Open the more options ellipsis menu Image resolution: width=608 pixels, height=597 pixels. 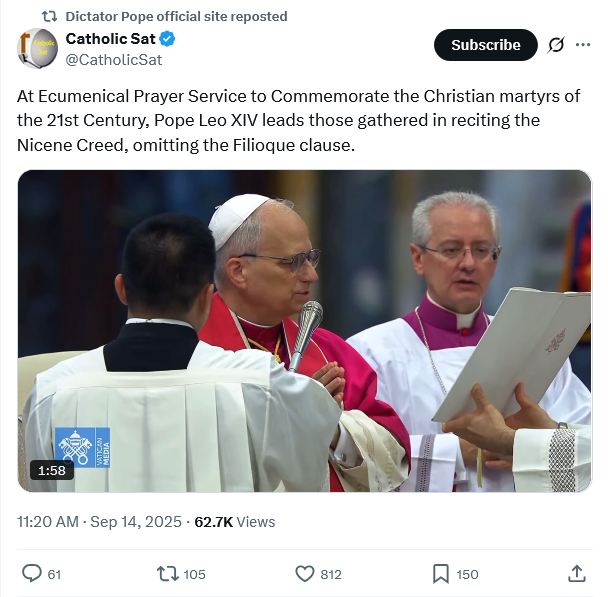[584, 45]
